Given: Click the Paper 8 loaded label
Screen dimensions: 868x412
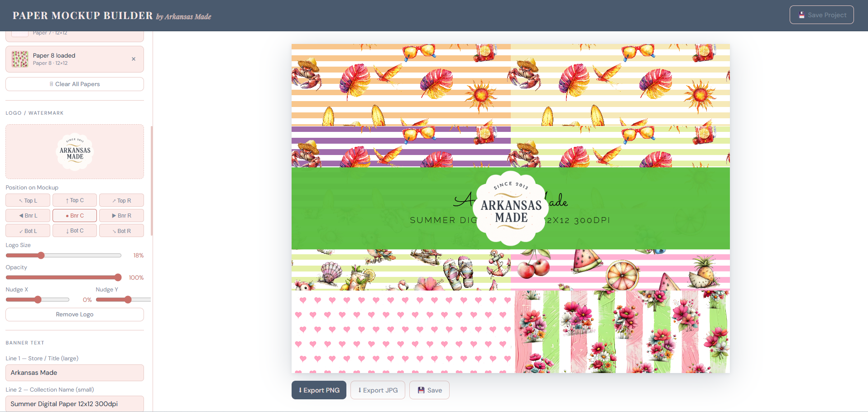Looking at the screenshot, I should pyautogui.click(x=54, y=56).
